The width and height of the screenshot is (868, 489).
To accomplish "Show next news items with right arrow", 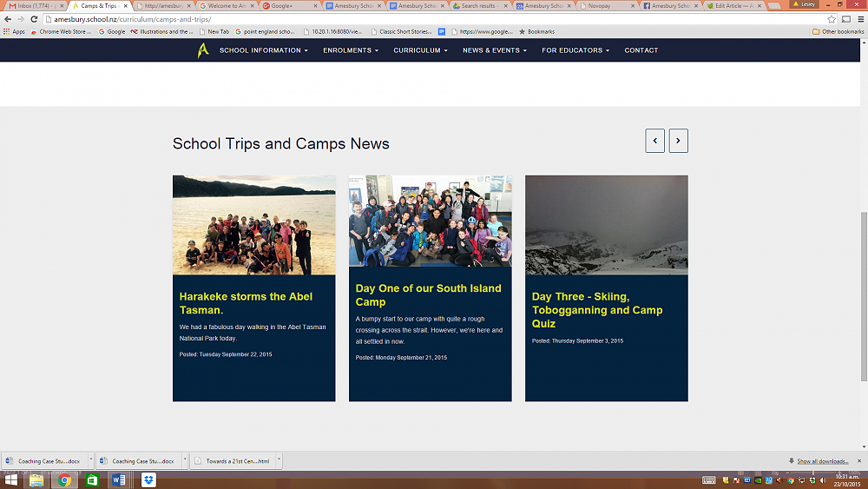I will (x=678, y=141).
